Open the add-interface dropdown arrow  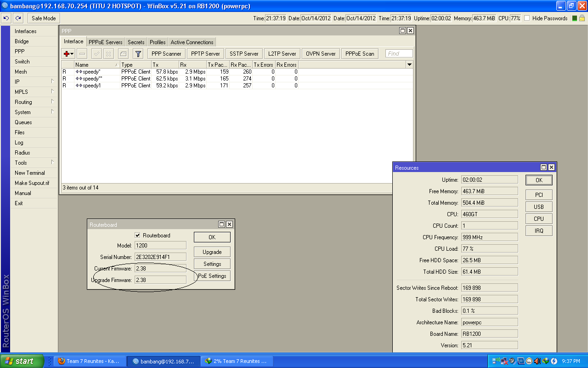coord(72,54)
